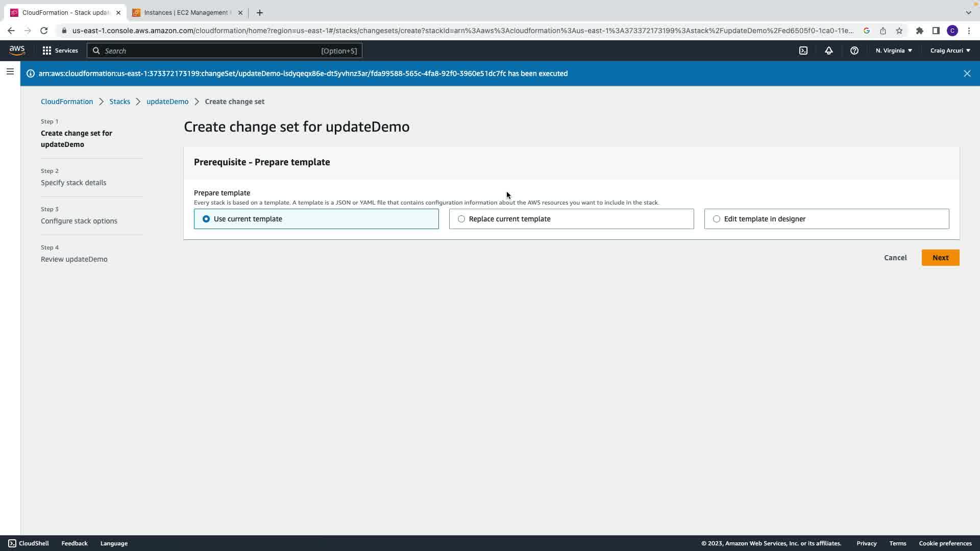
Task: Cancel the change set creation
Action: [x=895, y=258]
